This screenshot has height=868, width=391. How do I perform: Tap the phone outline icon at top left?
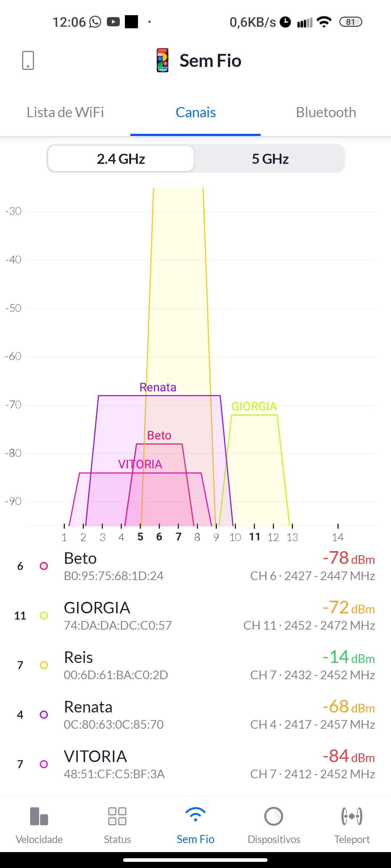28,60
